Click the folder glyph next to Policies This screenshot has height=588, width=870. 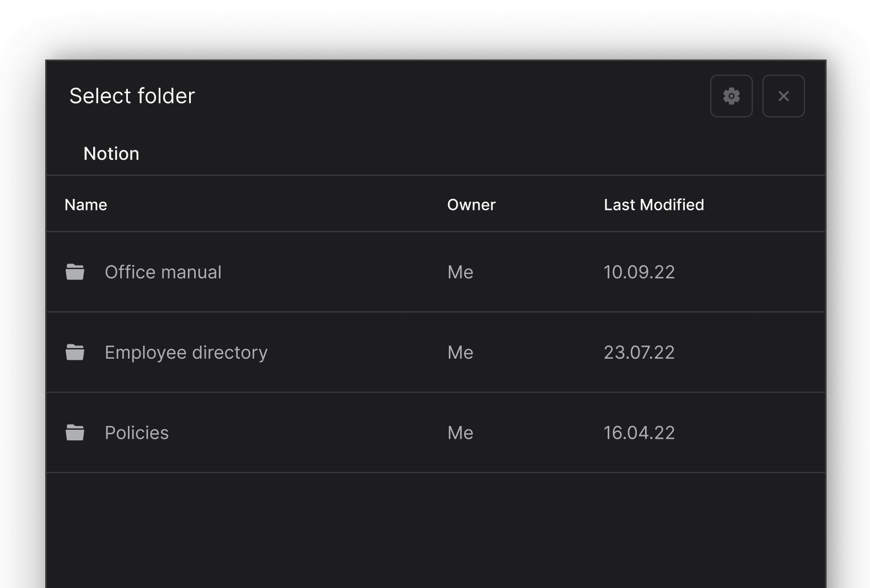[75, 433]
